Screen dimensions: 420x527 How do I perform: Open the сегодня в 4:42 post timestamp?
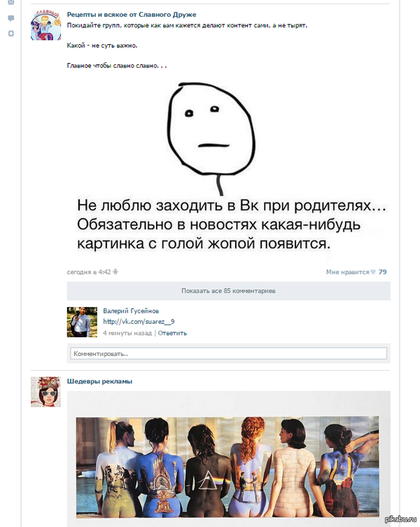tap(89, 272)
